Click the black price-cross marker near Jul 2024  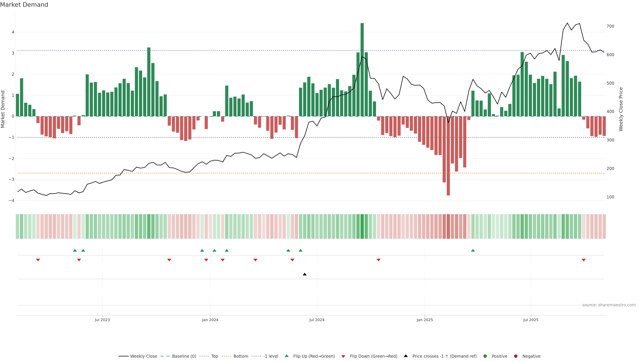pyautogui.click(x=305, y=274)
